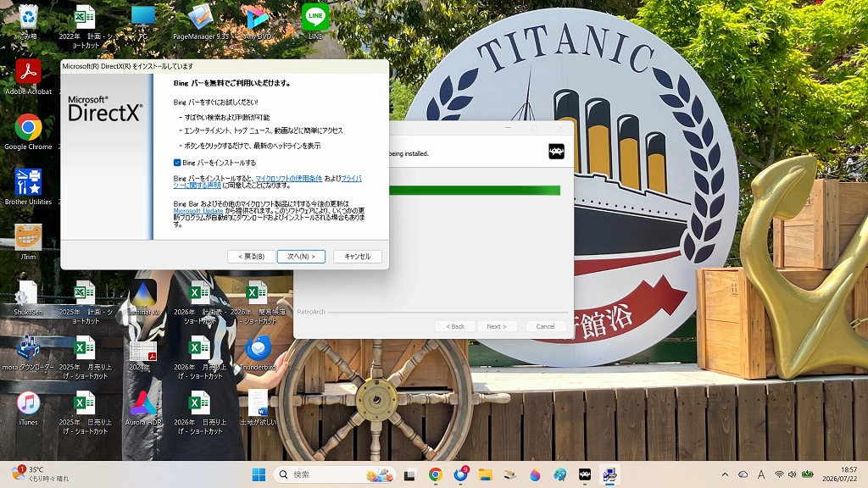Open the ShukuSen desktop icon
The width and height of the screenshot is (868, 488).
(x=28, y=297)
